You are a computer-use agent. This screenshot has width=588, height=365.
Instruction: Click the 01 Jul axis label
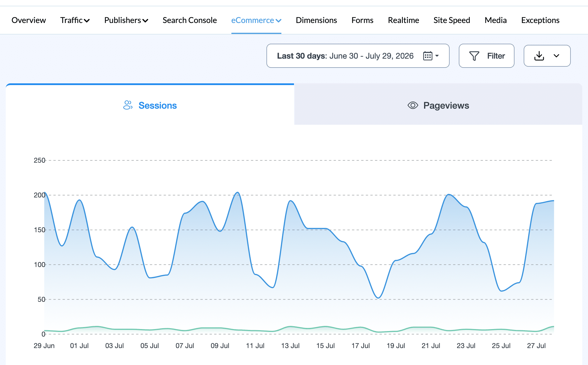point(79,346)
